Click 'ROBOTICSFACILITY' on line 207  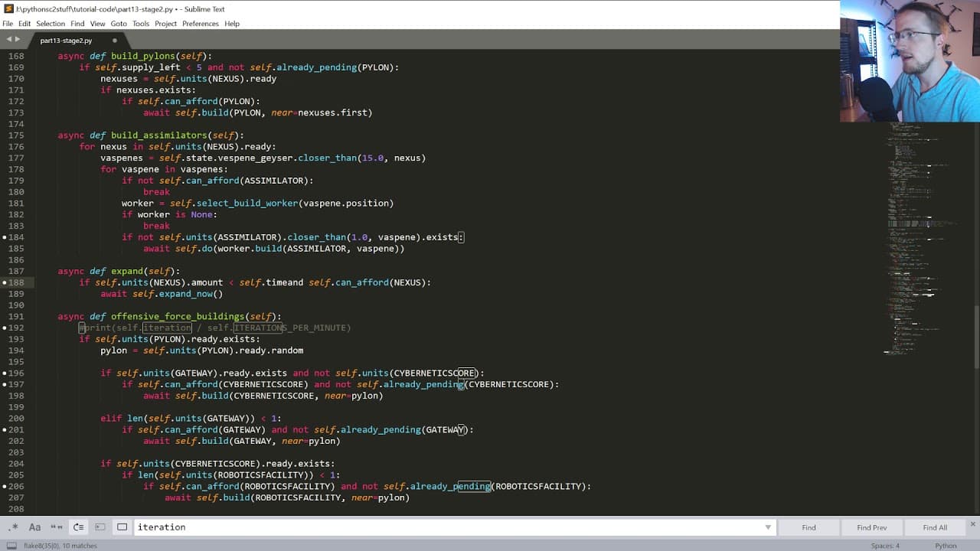(x=298, y=497)
